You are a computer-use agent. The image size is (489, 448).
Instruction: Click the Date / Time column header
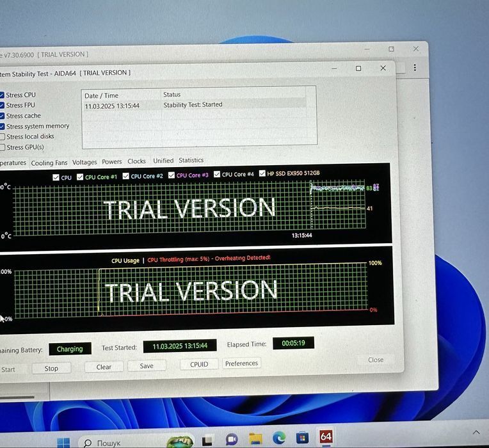(101, 96)
